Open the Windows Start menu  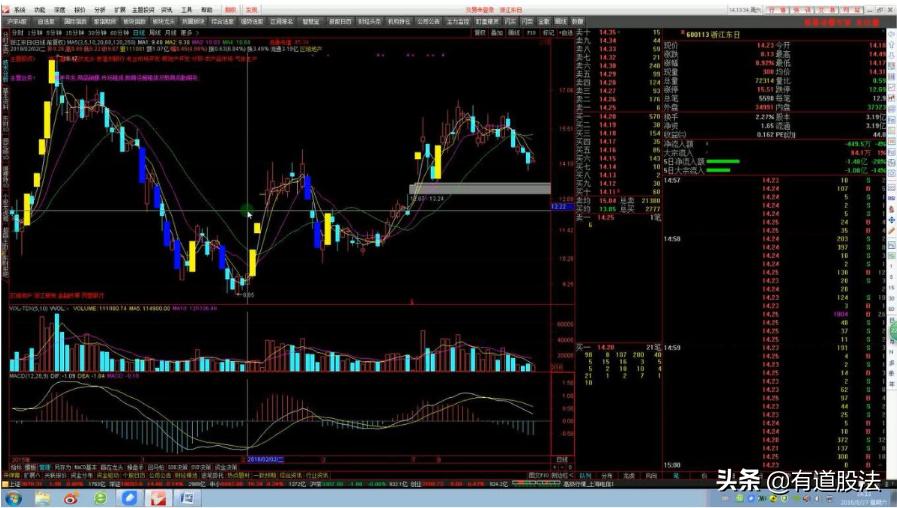tap(13, 498)
